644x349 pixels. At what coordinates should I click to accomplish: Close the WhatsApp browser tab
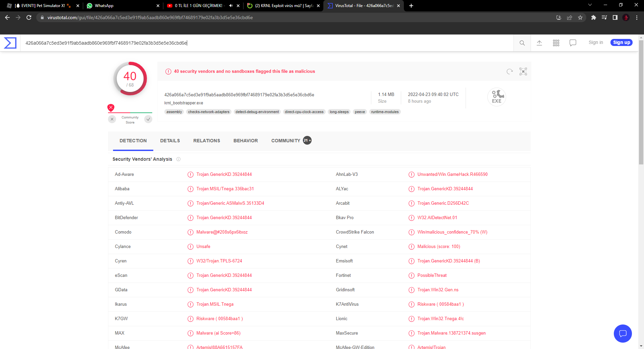pyautogui.click(x=158, y=6)
